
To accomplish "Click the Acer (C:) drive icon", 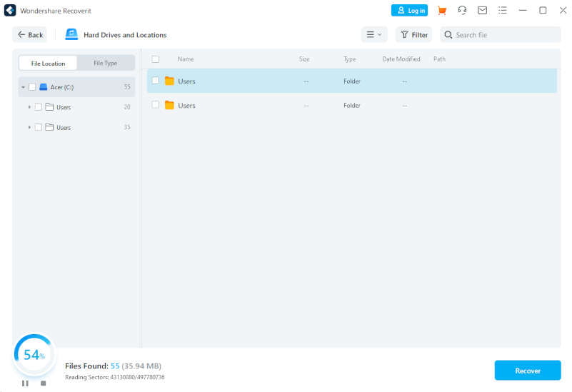I will pos(43,87).
